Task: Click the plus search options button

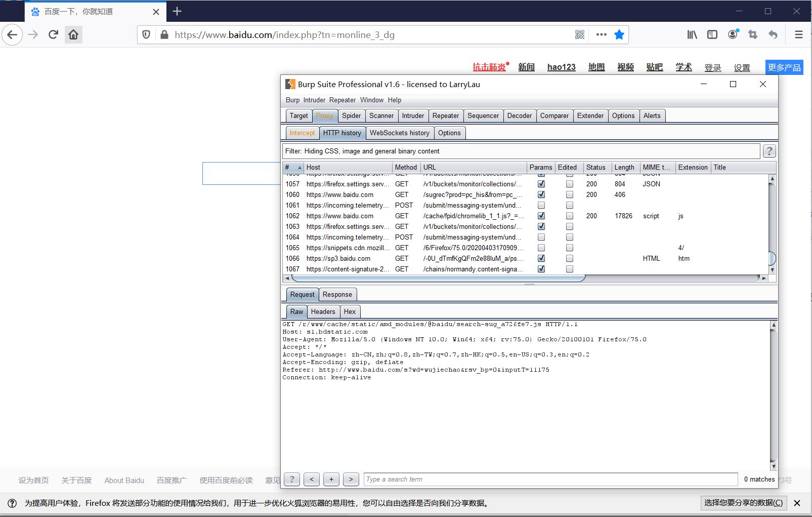Action: pos(331,479)
